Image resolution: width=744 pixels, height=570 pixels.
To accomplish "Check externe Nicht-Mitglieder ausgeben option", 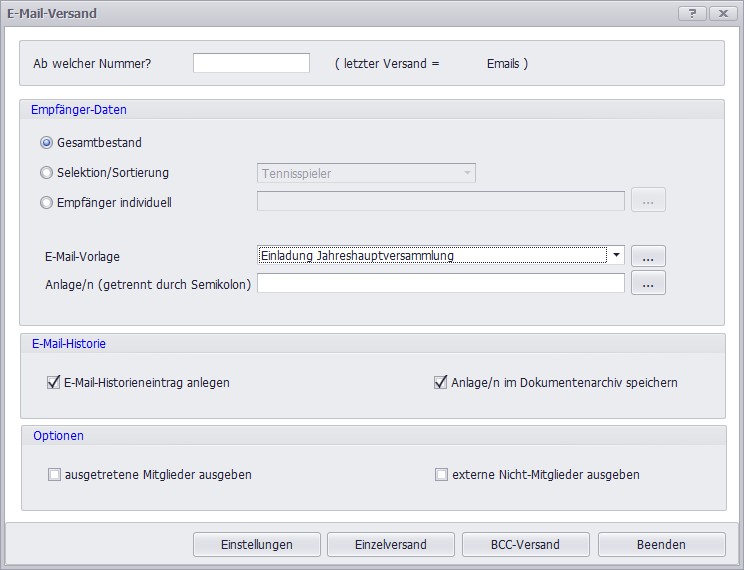I will coord(441,475).
